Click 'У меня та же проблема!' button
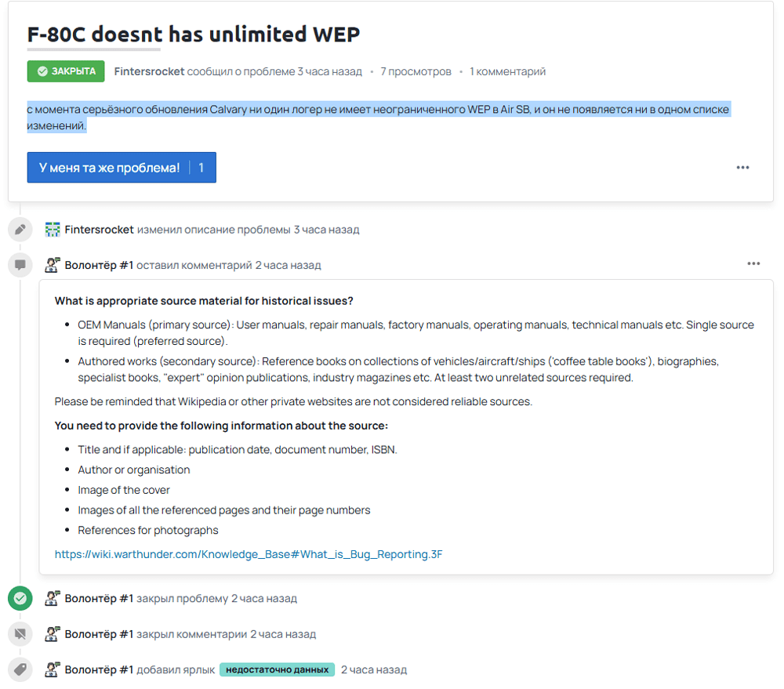 coord(122,168)
